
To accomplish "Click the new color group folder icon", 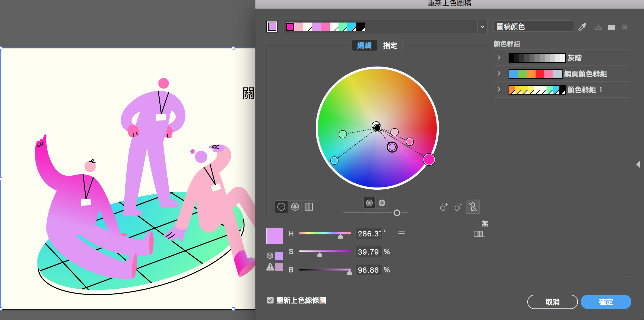I will [611, 27].
